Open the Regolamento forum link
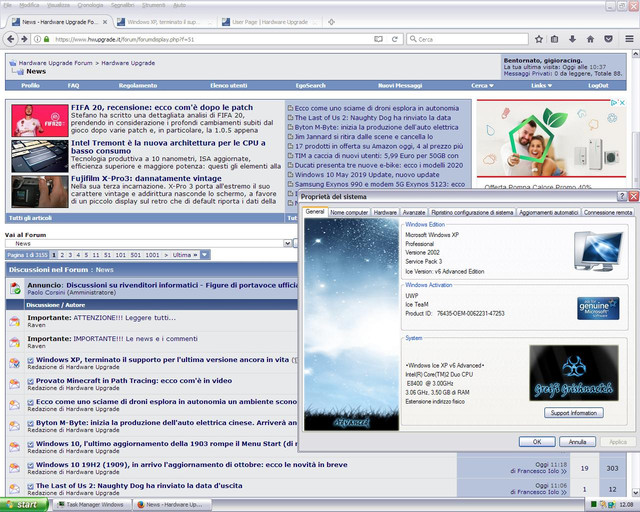The height and width of the screenshot is (512, 640). (138, 85)
